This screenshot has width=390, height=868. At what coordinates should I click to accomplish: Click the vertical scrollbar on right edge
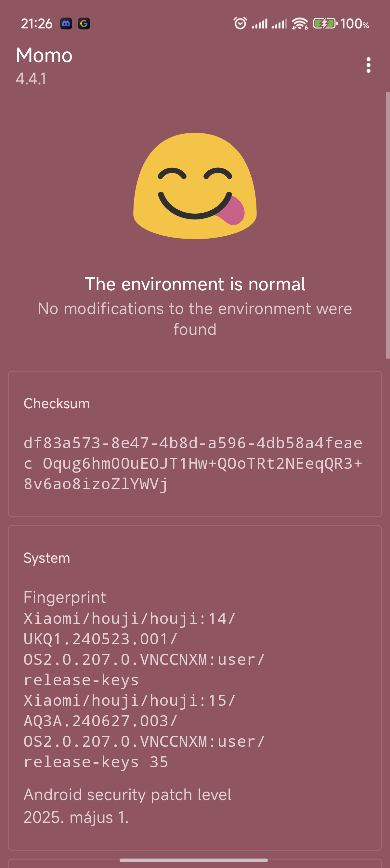click(x=388, y=225)
